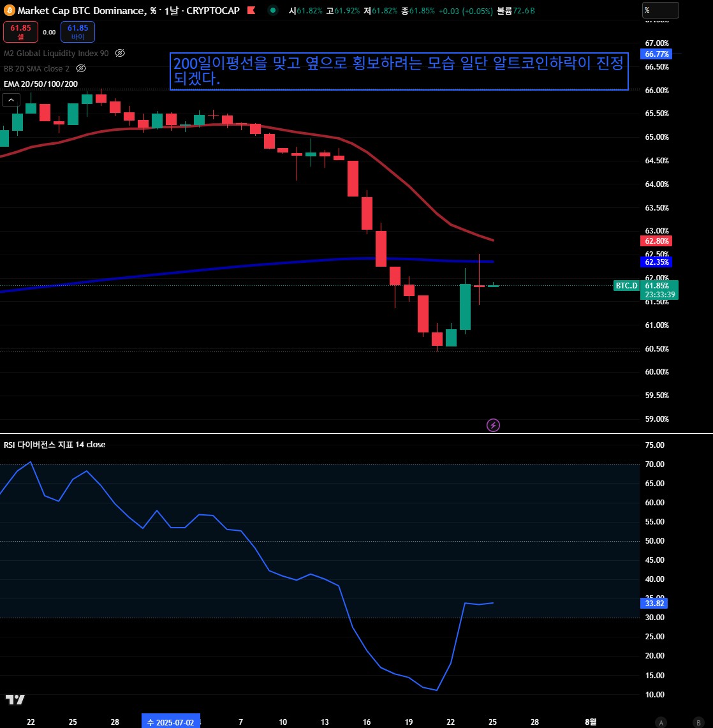
Task: Click the green BTC.D symbol label
Action: (626, 286)
